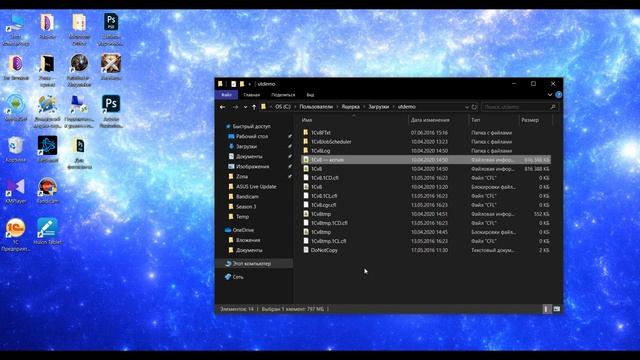The width and height of the screenshot is (640, 360).
Task: Select the Bandicam folder in sidebar
Action: [x=247, y=197]
